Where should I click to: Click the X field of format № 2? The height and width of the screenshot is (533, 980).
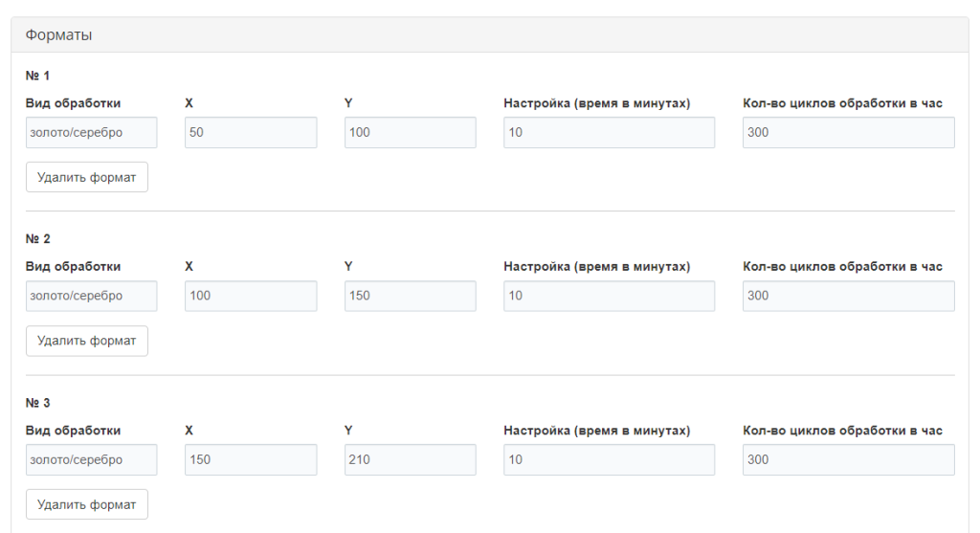(250, 297)
